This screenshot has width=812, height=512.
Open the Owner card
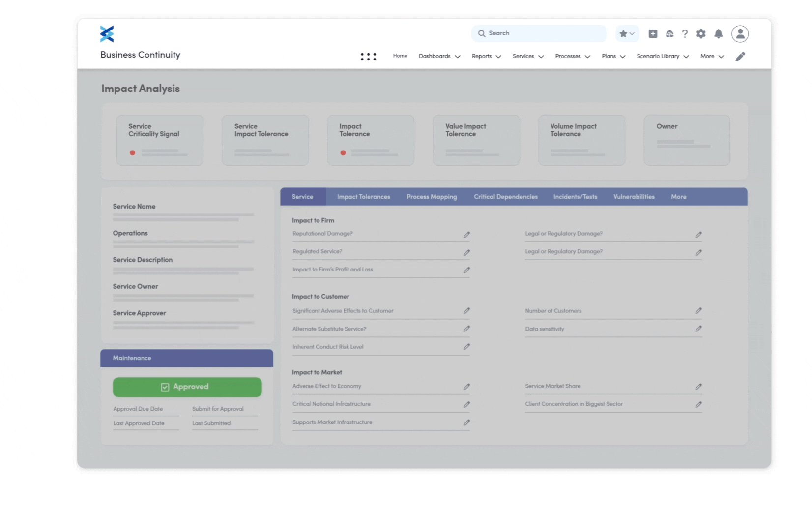tap(687, 140)
